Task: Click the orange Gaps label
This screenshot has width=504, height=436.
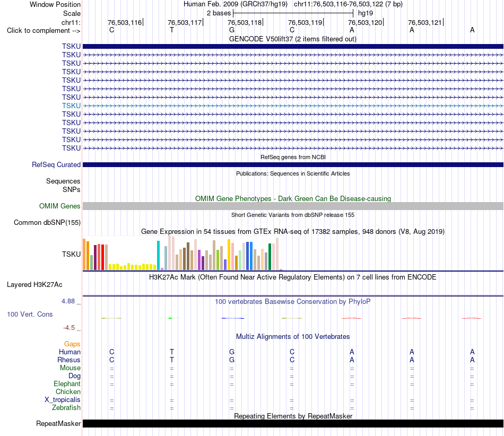Action: click(72, 344)
